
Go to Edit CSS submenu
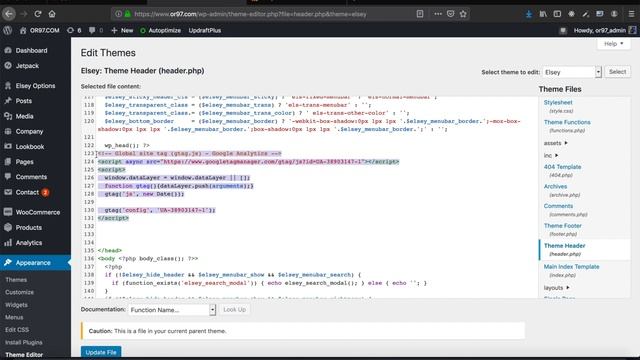pyautogui.click(x=17, y=330)
